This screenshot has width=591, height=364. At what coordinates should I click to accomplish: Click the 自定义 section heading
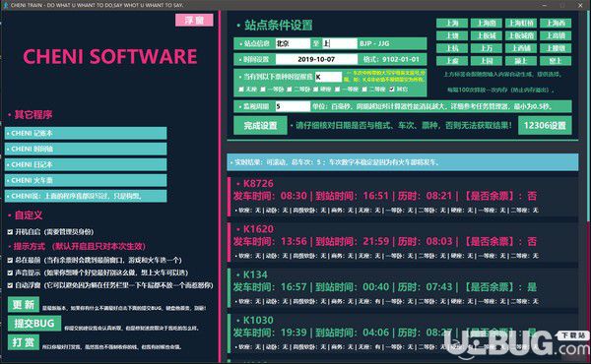coord(29,215)
